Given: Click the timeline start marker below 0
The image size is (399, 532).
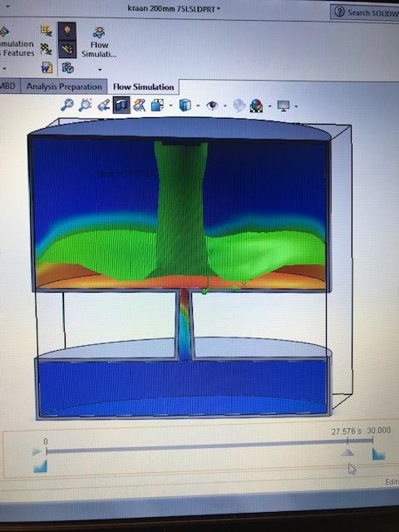Looking at the screenshot, I should point(40,466).
